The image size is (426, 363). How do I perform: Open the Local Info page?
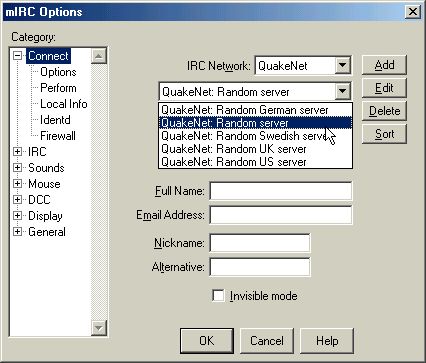click(64, 104)
